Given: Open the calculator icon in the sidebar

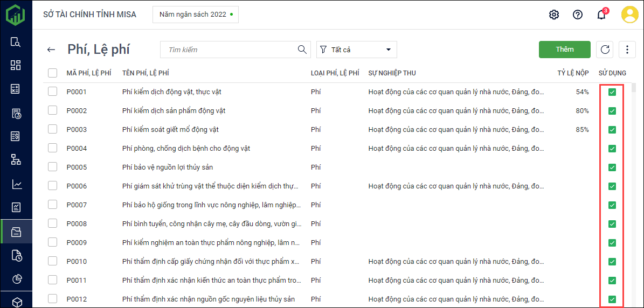Looking at the screenshot, I should (16, 89).
